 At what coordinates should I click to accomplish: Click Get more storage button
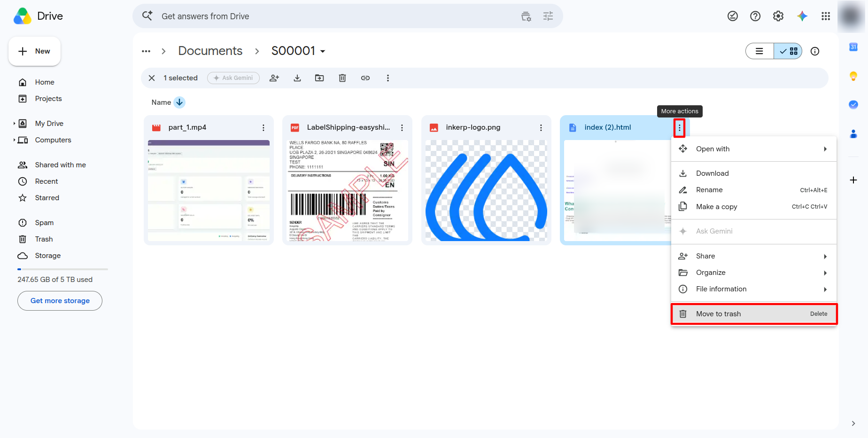click(60, 301)
